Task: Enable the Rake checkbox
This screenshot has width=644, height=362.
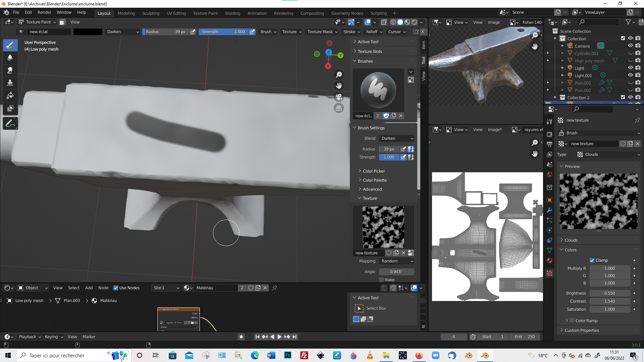Action: pyautogui.click(x=381, y=280)
